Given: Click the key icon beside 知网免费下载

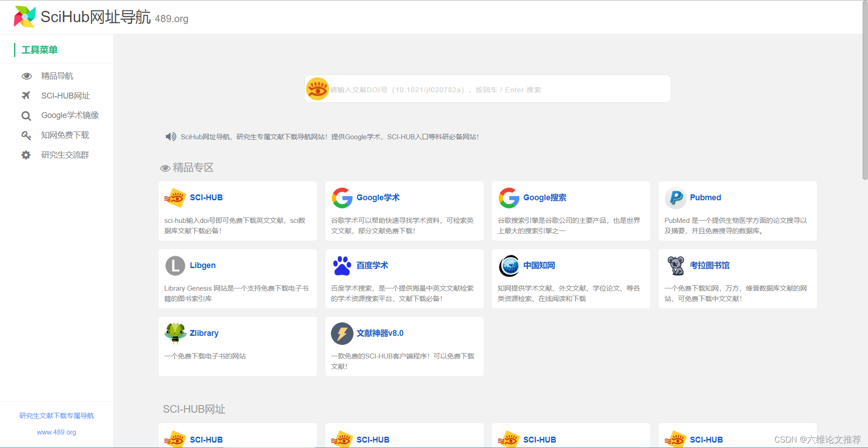Looking at the screenshot, I should 26,135.
